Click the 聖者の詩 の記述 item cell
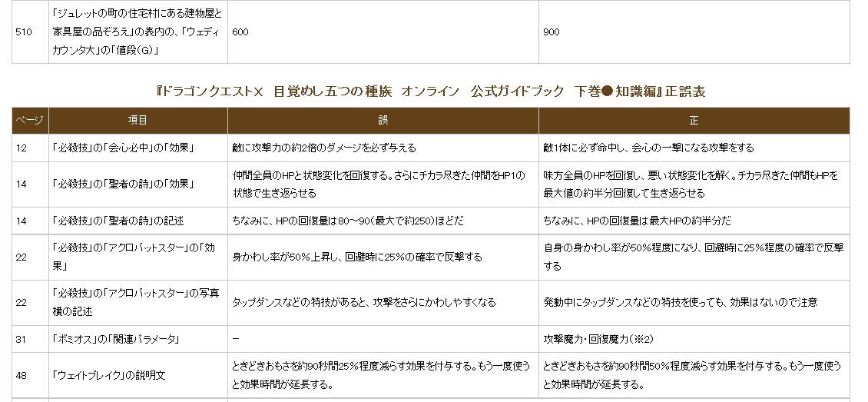The image size is (868, 402). click(x=137, y=221)
